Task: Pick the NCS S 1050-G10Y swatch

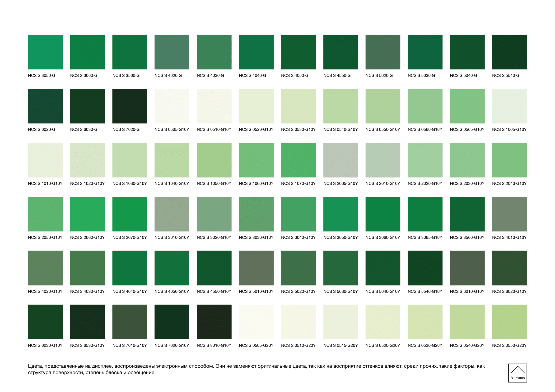Action: (x=214, y=160)
